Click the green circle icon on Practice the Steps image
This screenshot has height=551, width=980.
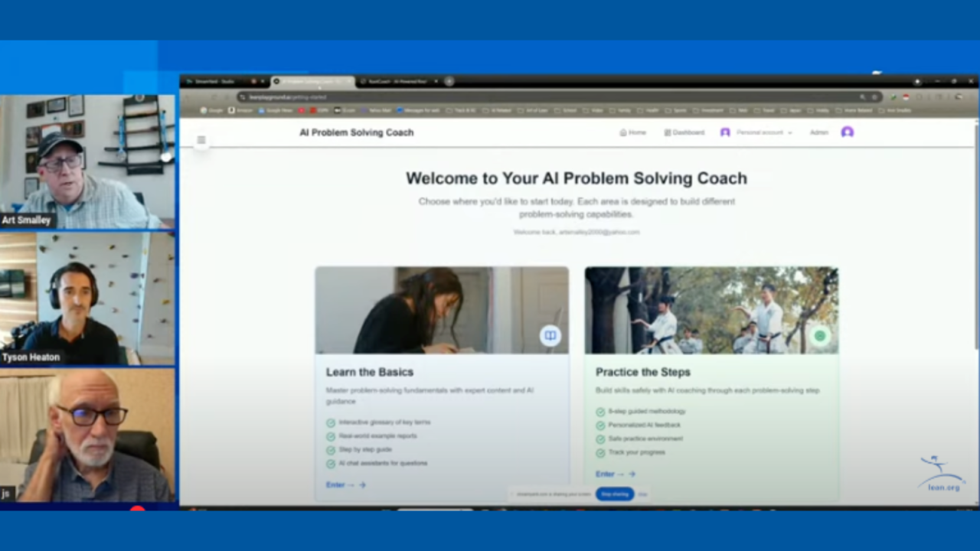click(x=819, y=335)
